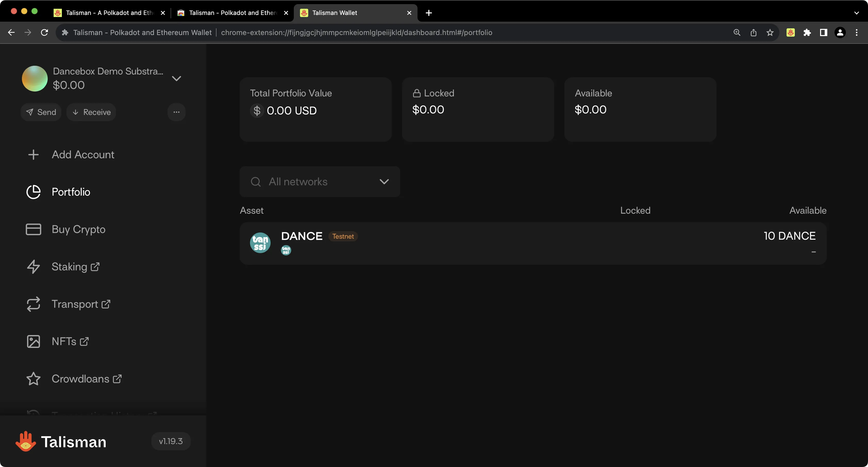868x467 pixels.
Task: Open the DANCE asset row
Action: pos(533,243)
